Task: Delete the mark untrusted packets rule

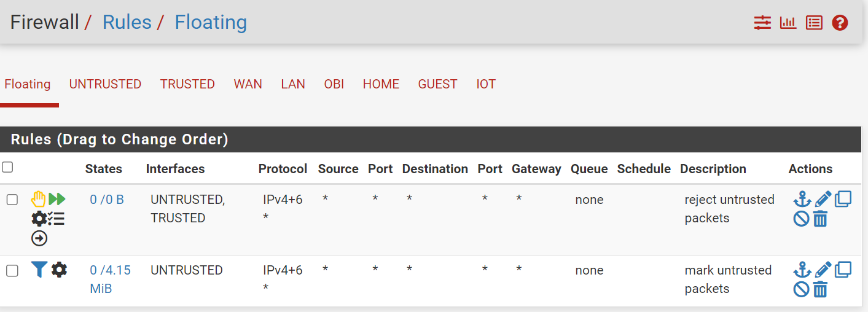Action: [821, 289]
